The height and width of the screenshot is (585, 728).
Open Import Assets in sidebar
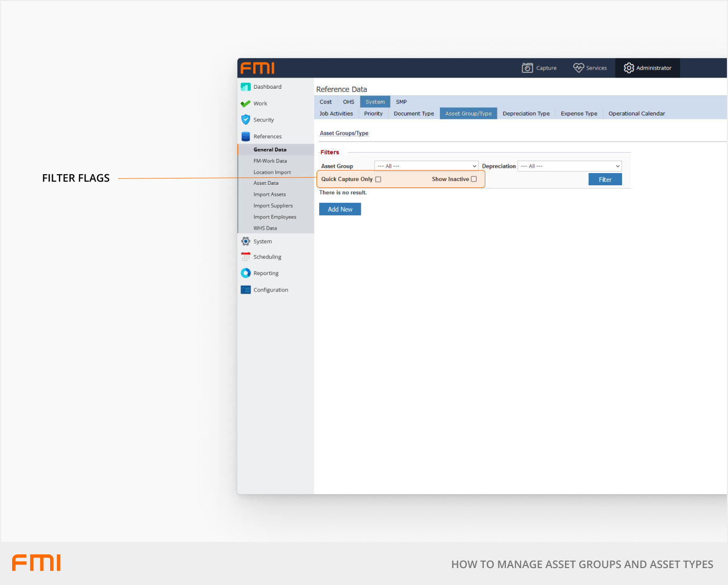coord(270,195)
